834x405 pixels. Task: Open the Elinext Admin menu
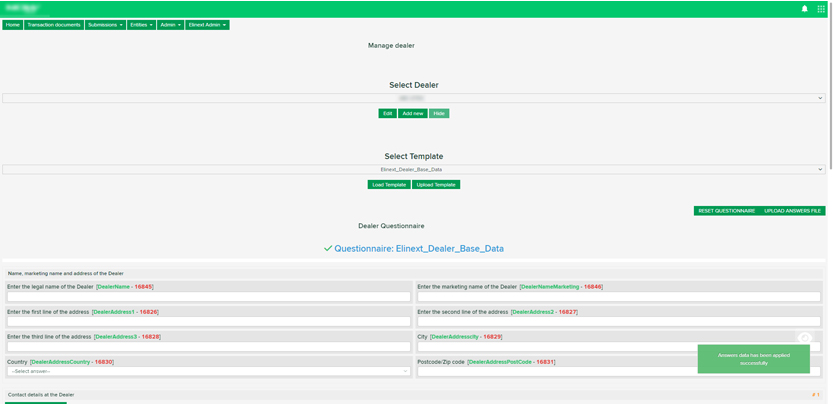[207, 25]
